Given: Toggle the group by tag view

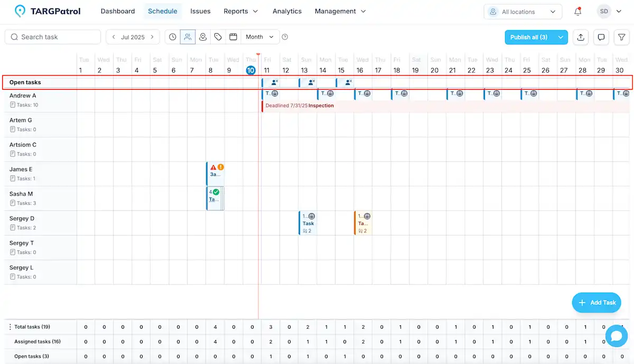Looking at the screenshot, I should pos(218,37).
